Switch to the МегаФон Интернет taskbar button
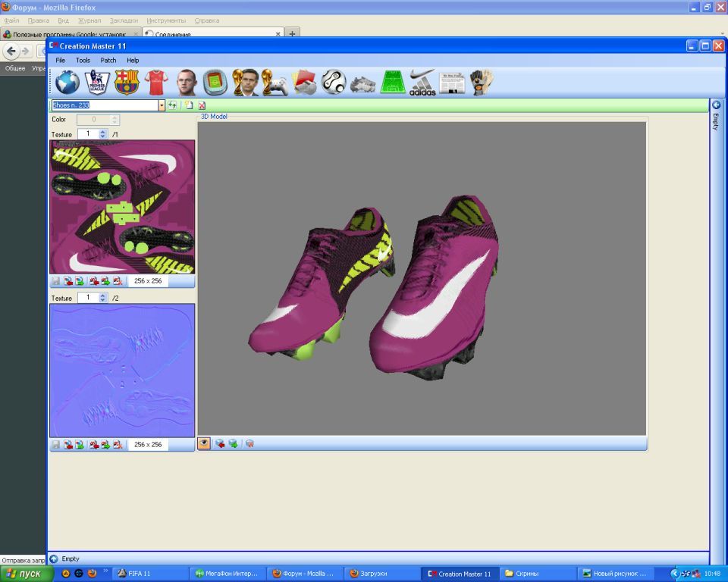The image size is (728, 582). (x=227, y=574)
